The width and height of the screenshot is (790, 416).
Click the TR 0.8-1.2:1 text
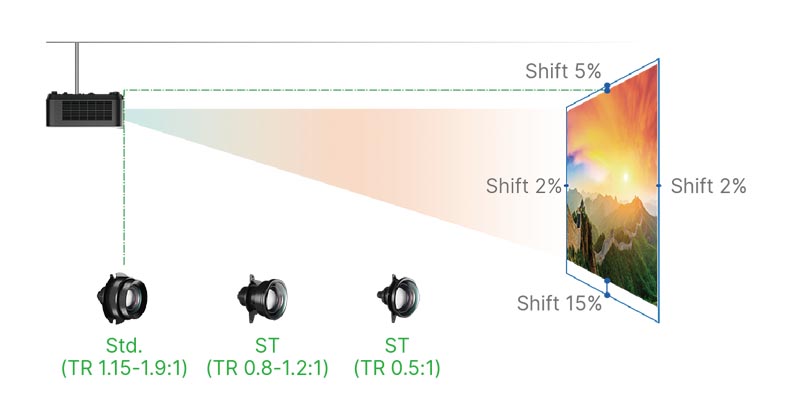267,368
